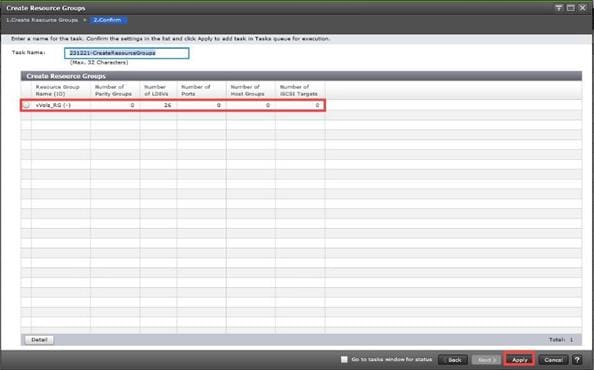The height and width of the screenshot is (370, 594).
Task: Select the vVols_RG row radio button
Action: (26, 105)
